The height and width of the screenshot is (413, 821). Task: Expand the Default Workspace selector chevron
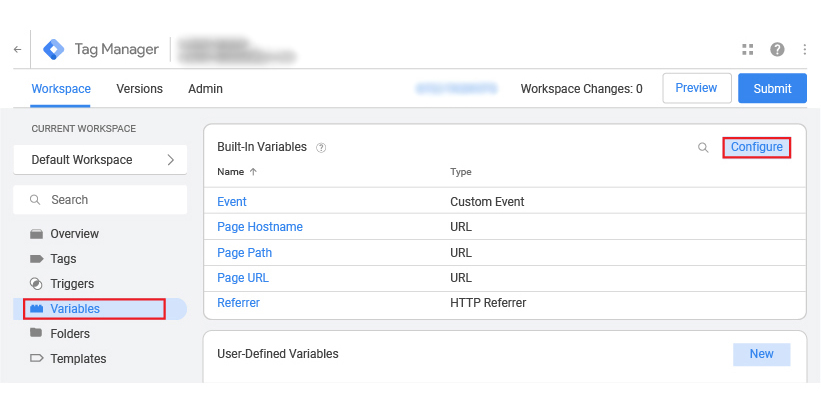[x=170, y=160]
